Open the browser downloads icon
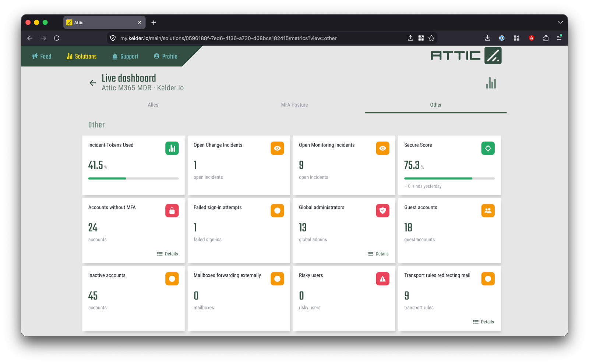Viewport: 589px width, 364px height. point(487,38)
